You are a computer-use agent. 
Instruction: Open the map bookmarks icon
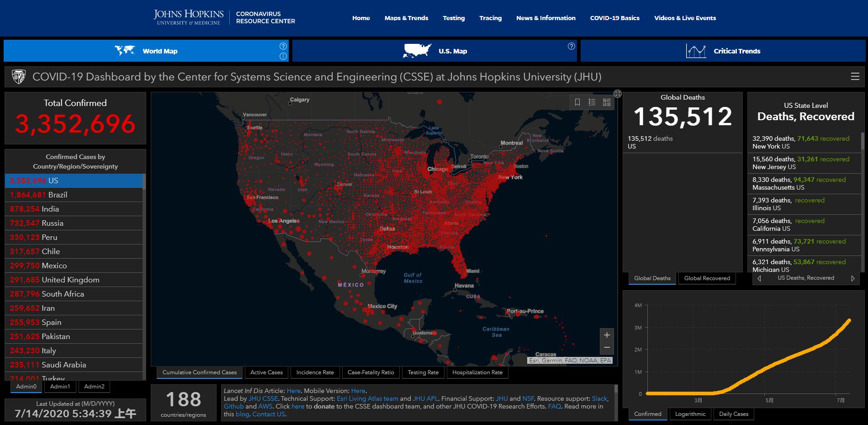pos(577,102)
